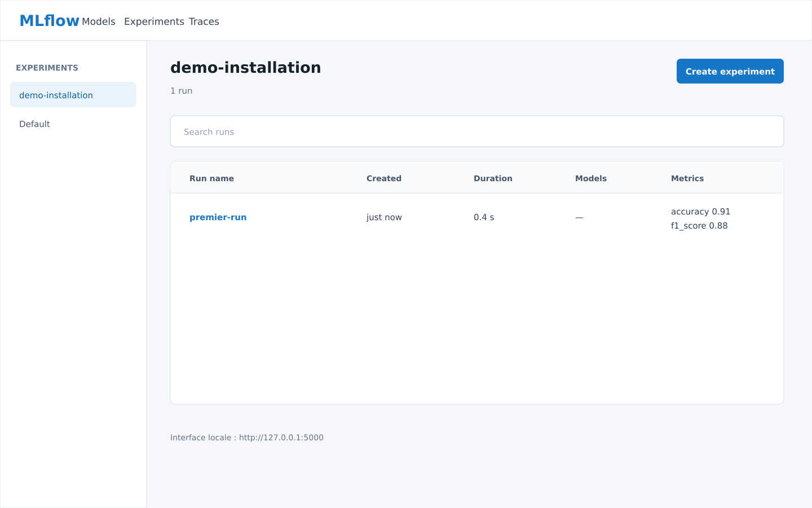Click the Duration column header

click(493, 178)
